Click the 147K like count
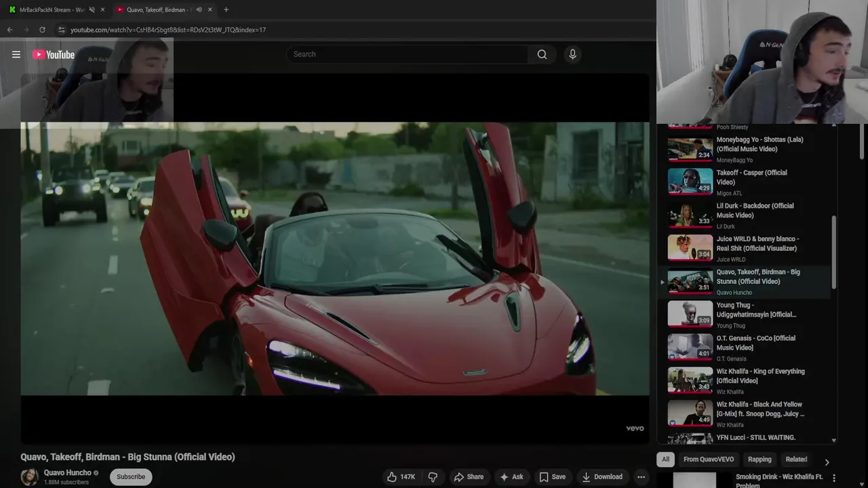 coord(408,477)
